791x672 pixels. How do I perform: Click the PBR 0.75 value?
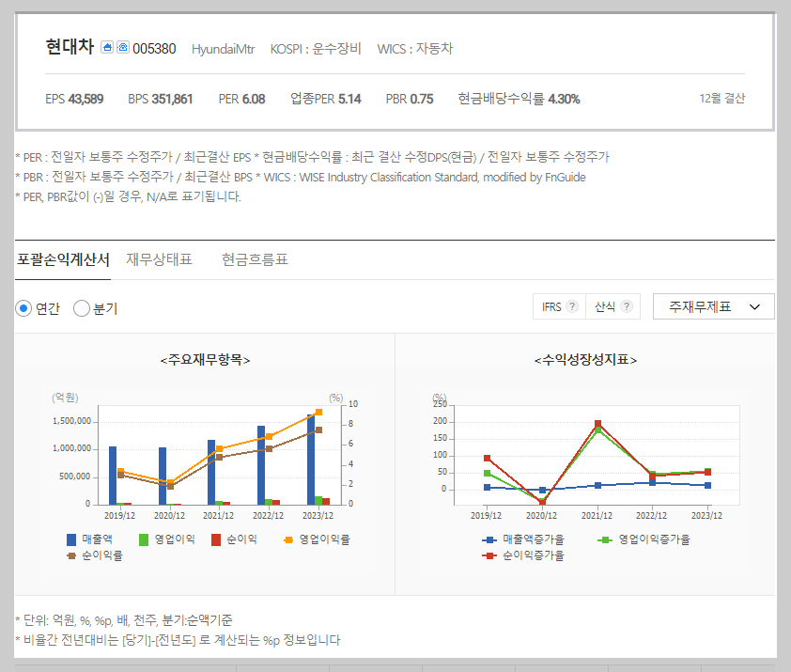[x=410, y=99]
